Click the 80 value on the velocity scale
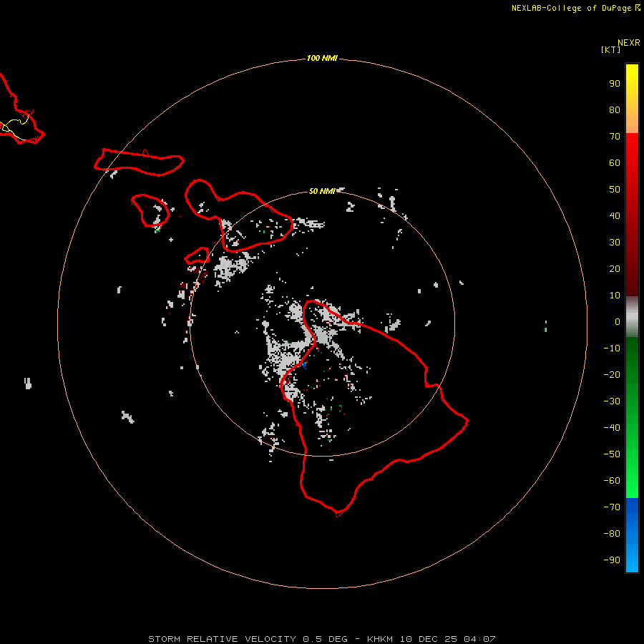The height and width of the screenshot is (644, 644). (x=615, y=109)
